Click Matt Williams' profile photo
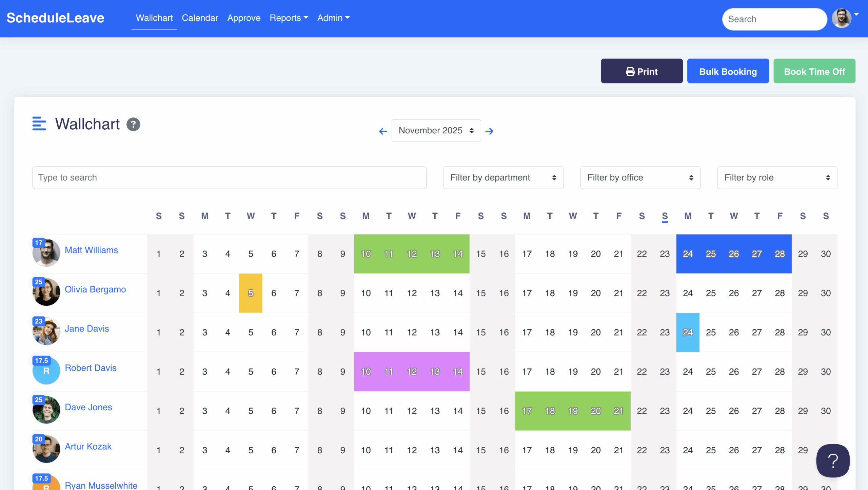 coord(46,253)
